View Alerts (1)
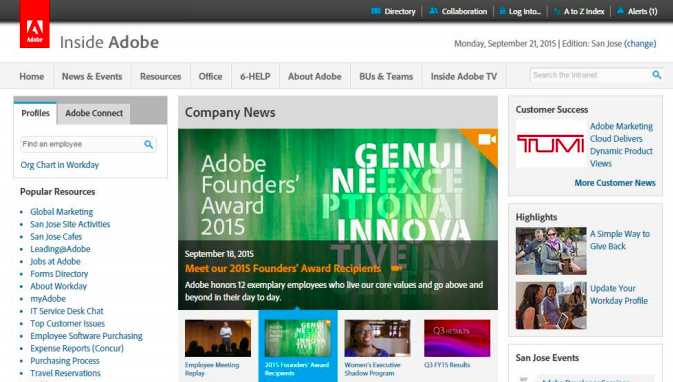673x382 pixels. (642, 11)
